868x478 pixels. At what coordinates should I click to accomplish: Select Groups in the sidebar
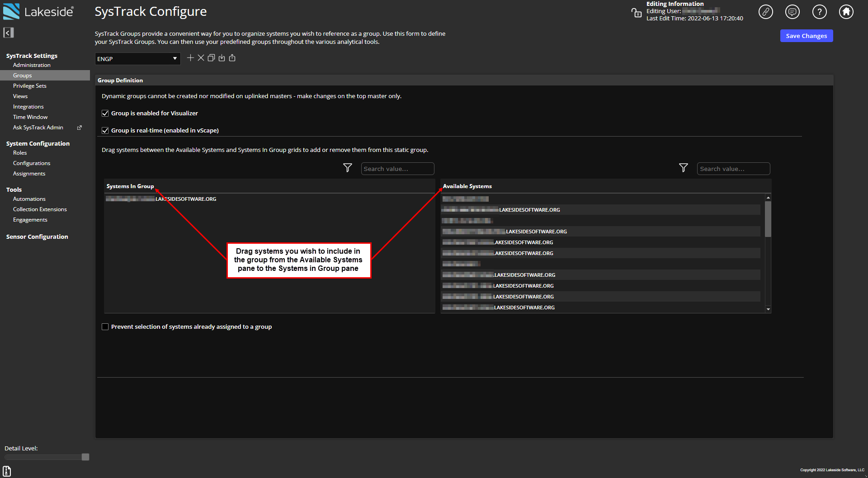pyautogui.click(x=45, y=76)
